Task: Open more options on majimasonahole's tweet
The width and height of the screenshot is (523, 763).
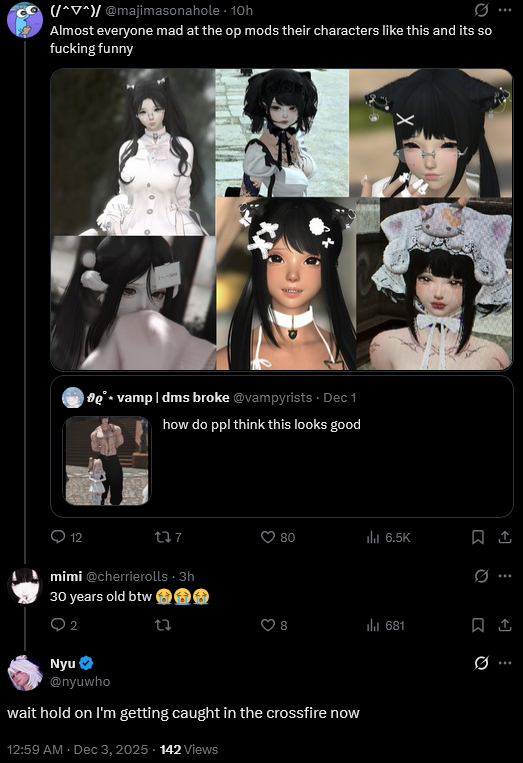Action: coord(505,10)
